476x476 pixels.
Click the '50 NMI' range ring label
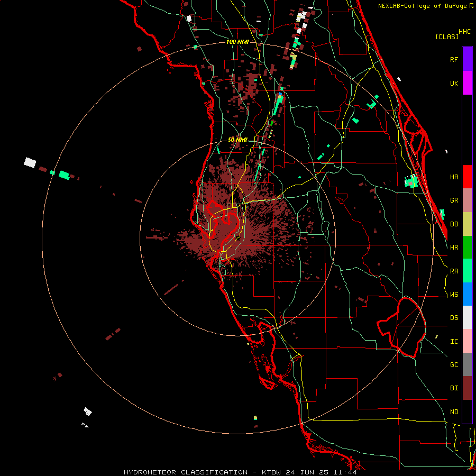237,140
